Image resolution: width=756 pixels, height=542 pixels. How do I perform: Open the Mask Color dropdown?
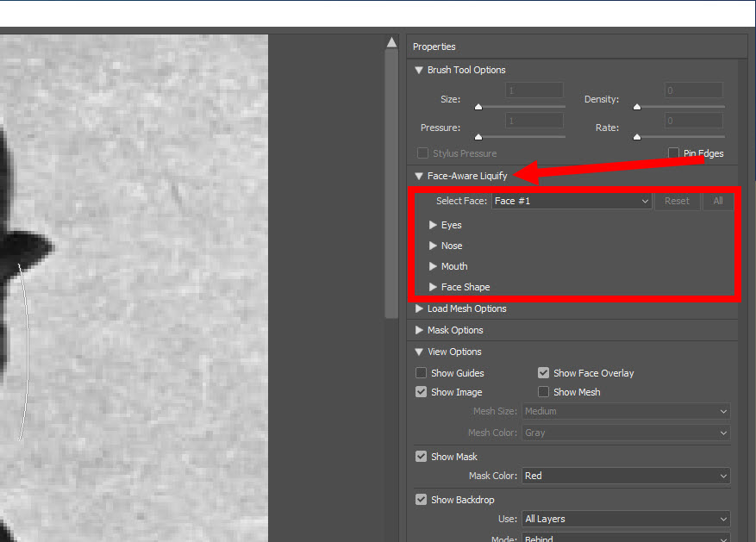point(626,476)
